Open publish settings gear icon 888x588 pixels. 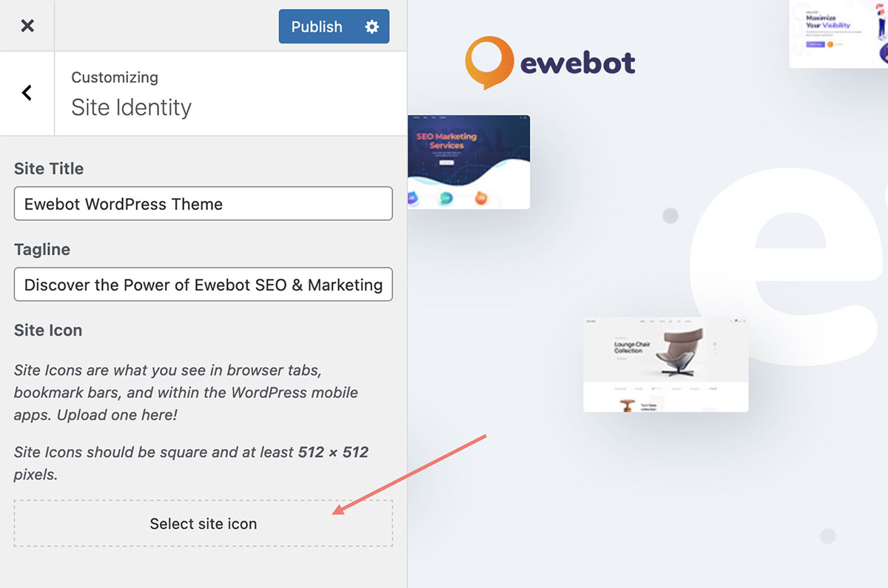(372, 27)
